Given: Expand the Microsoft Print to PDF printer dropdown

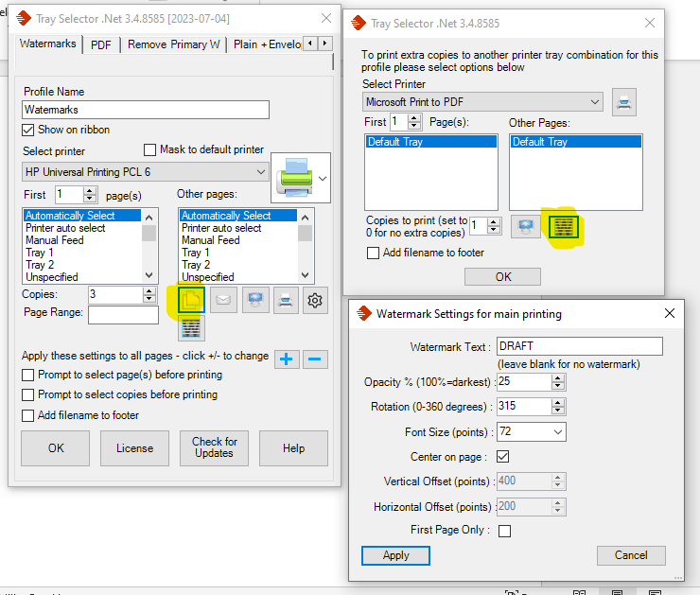Looking at the screenshot, I should [x=594, y=102].
